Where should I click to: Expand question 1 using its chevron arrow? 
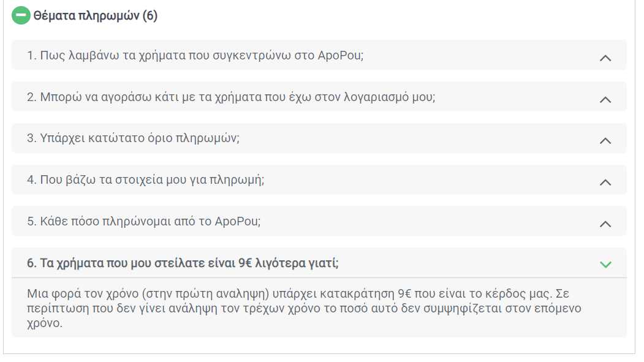coord(605,58)
